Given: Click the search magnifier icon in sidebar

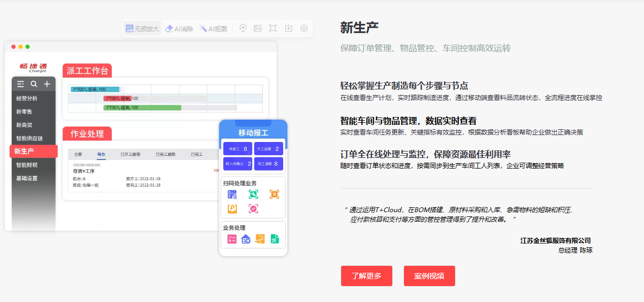Looking at the screenshot, I should tap(34, 84).
